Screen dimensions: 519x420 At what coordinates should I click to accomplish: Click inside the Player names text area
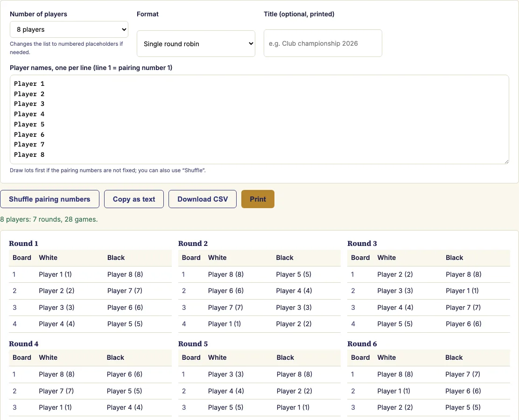pyautogui.click(x=259, y=119)
